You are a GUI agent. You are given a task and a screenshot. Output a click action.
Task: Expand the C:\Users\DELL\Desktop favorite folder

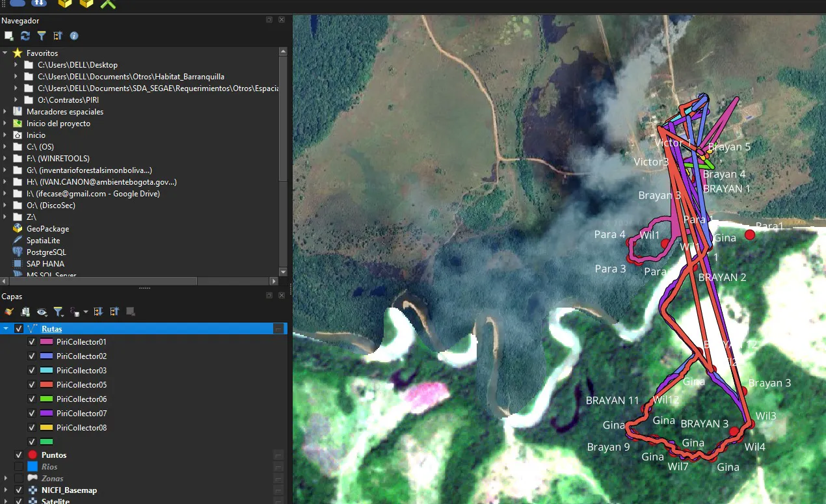16,65
